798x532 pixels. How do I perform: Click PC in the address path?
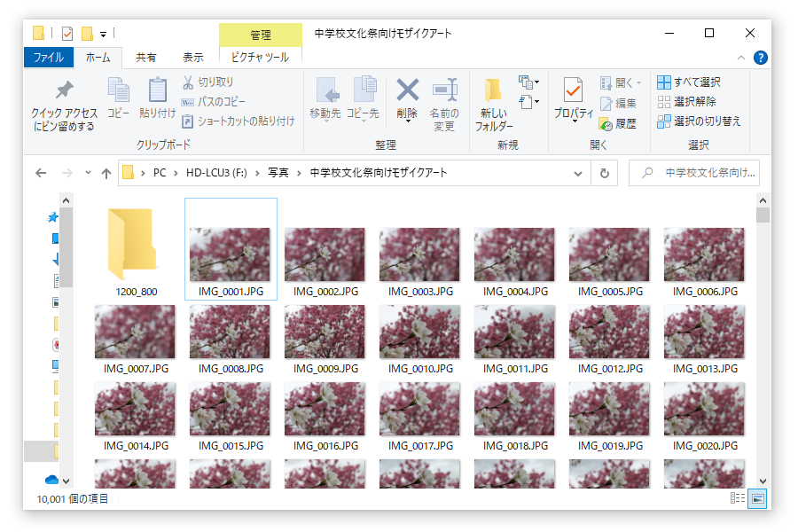[x=160, y=173]
